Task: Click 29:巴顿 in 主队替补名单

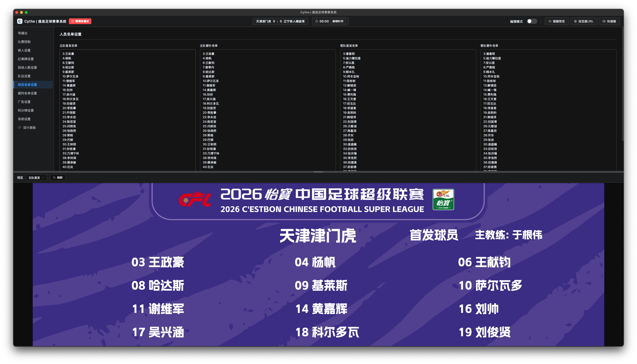Action: 208,140
